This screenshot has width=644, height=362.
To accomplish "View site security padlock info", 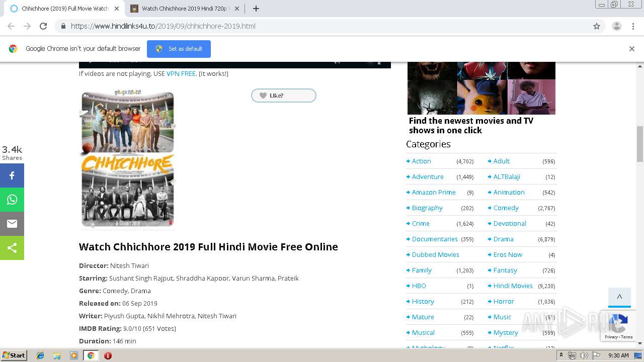I will (x=63, y=26).
